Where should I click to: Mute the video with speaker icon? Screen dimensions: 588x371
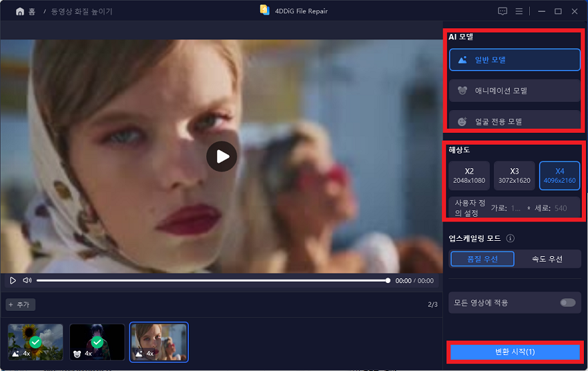click(x=27, y=280)
